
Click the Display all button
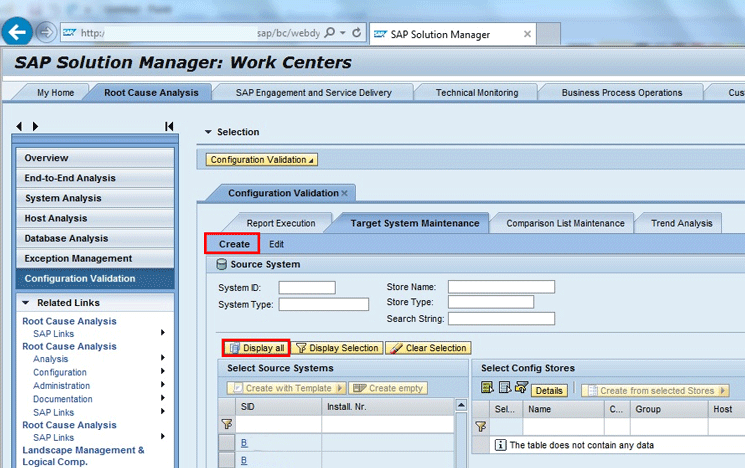257,348
